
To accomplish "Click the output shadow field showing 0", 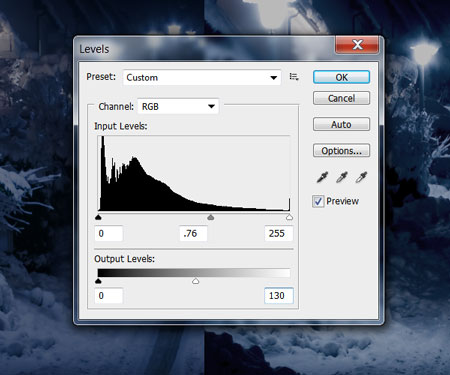I will [x=109, y=296].
